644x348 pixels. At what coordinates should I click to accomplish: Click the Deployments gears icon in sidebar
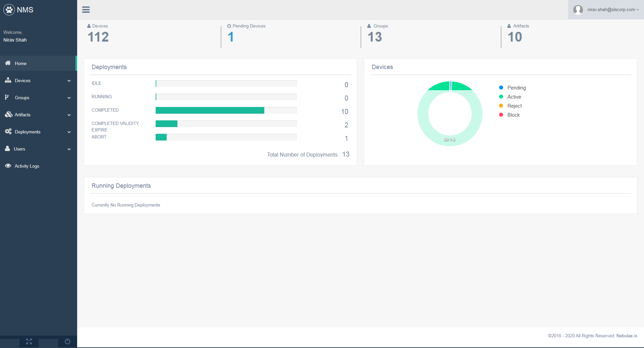click(x=8, y=131)
